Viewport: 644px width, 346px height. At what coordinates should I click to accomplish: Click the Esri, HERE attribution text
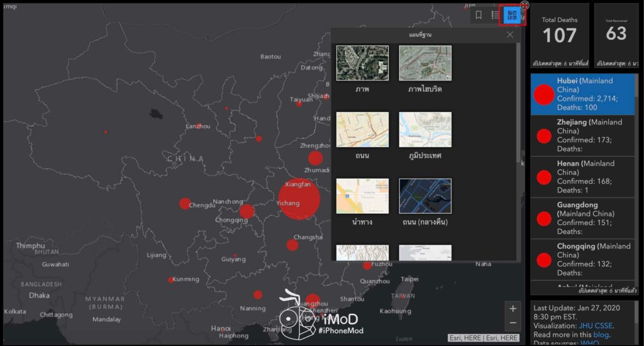coord(484,338)
